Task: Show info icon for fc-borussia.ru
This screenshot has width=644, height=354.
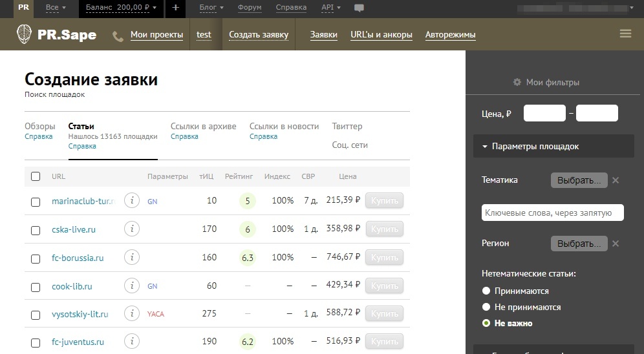Action: 132,257
